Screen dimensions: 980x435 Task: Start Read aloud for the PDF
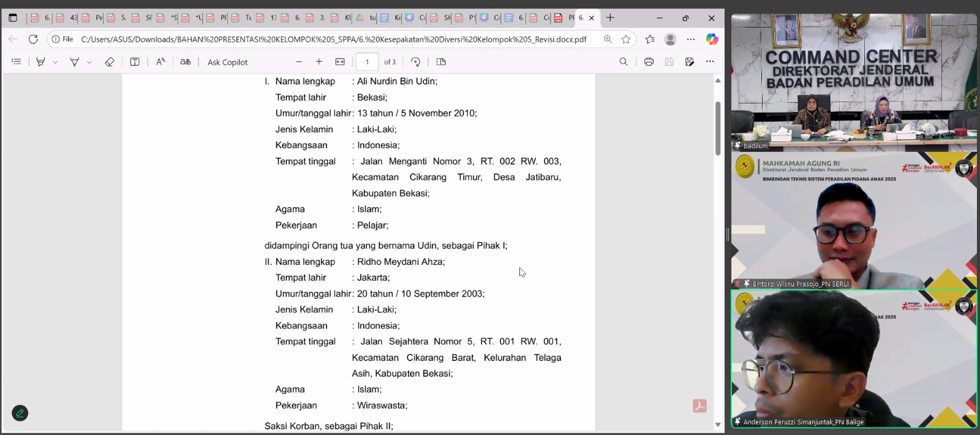(160, 62)
